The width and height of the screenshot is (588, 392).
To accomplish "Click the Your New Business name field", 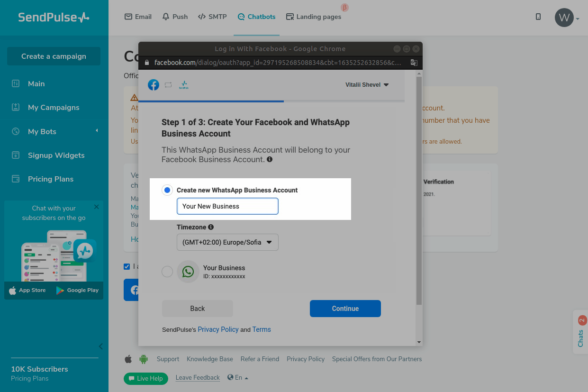I will (227, 206).
